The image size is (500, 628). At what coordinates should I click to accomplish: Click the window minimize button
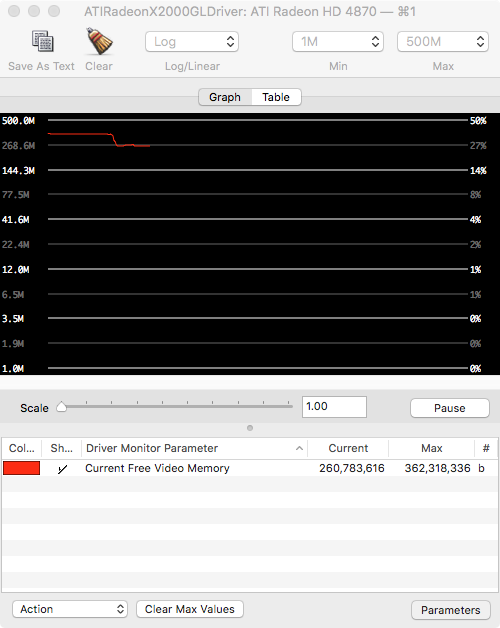coord(34,11)
